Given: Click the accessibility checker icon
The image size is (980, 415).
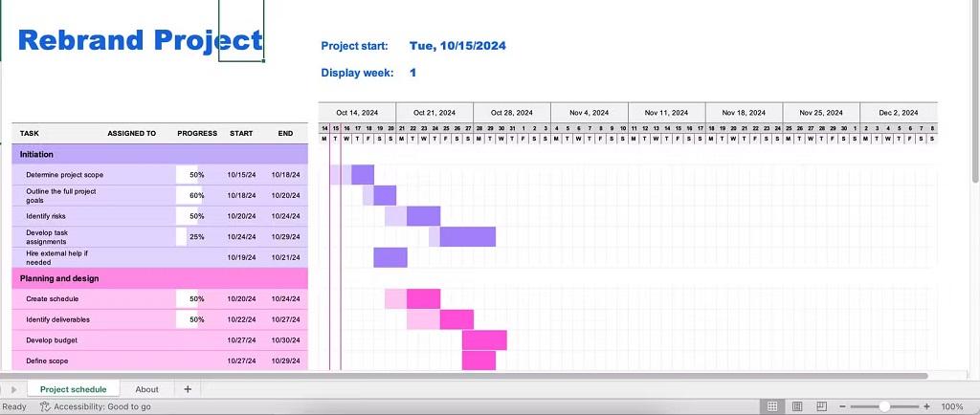Looking at the screenshot, I should point(45,406).
